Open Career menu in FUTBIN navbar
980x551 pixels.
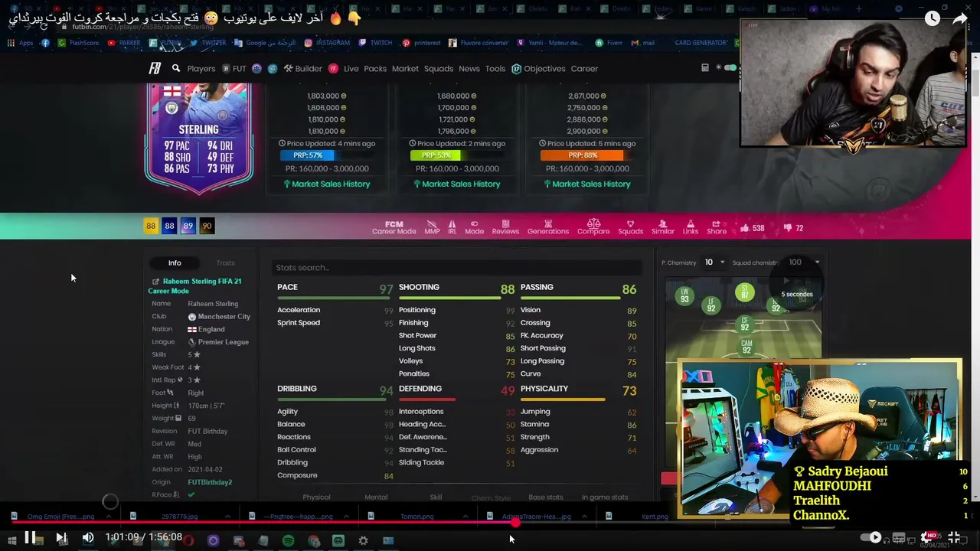[584, 69]
